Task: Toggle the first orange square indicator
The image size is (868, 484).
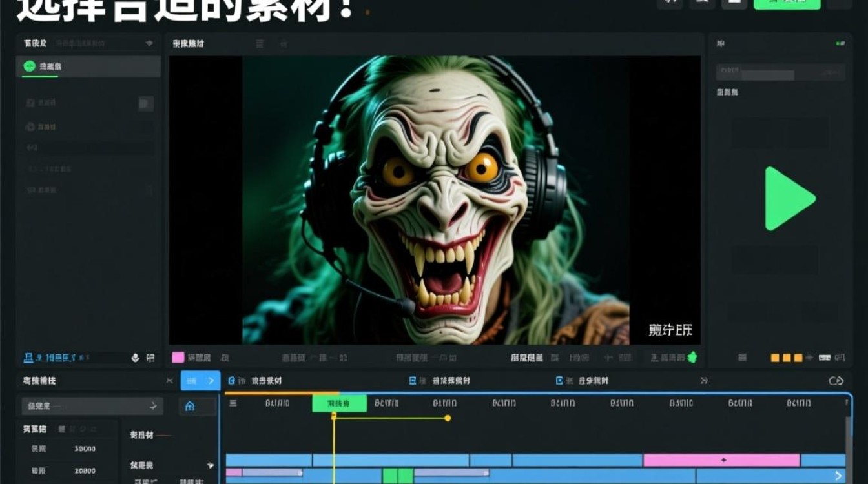Action: (x=775, y=356)
